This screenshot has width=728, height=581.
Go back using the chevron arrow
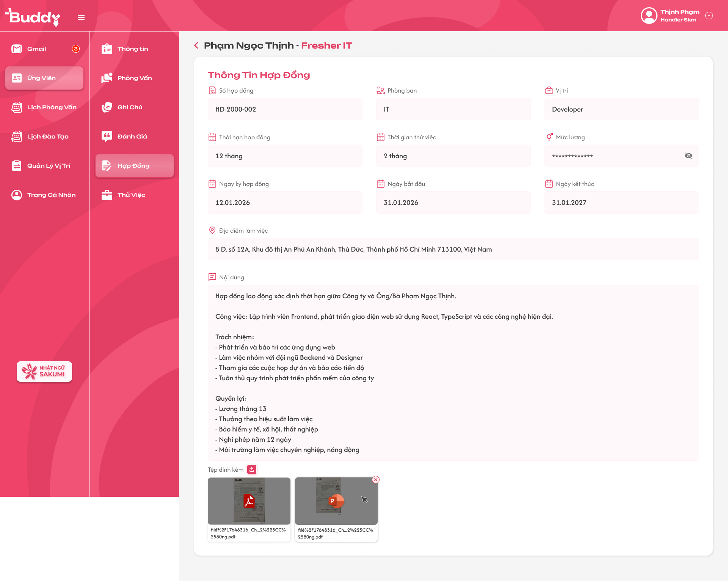click(196, 46)
